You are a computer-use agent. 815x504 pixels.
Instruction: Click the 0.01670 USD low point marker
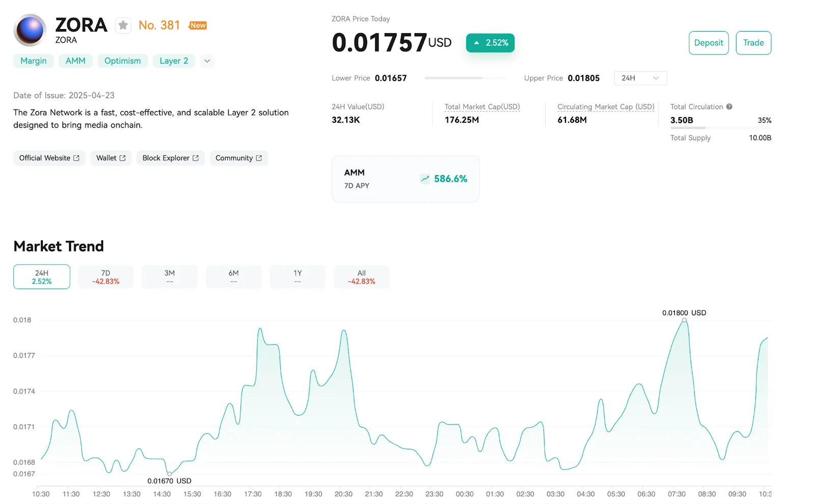(x=169, y=474)
